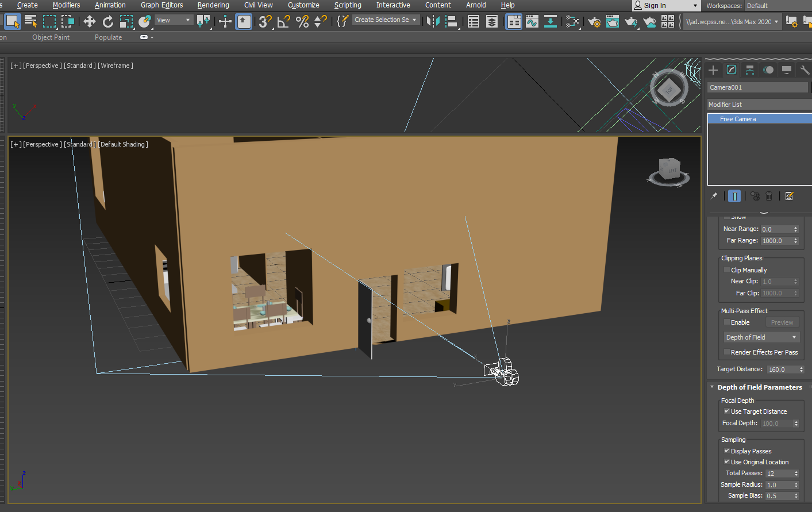Viewport: 812px width, 512px height.
Task: Toggle Show End Result button
Action: [734, 196]
